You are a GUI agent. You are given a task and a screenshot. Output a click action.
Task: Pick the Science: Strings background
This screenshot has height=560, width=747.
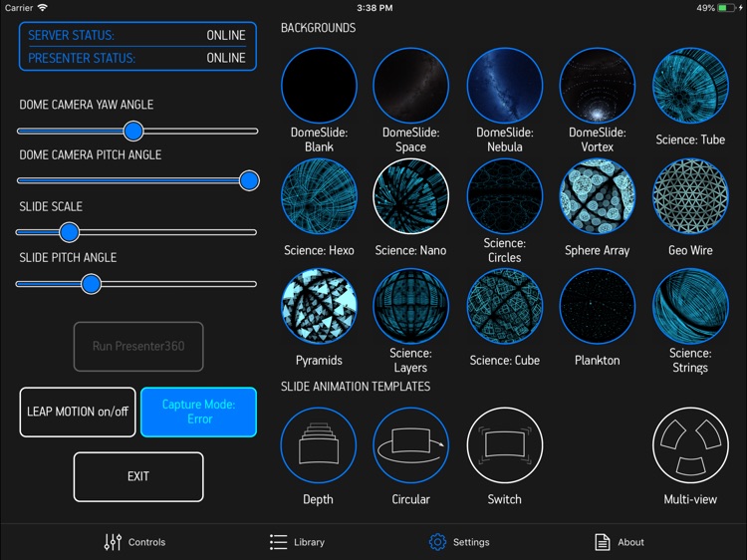click(690, 306)
